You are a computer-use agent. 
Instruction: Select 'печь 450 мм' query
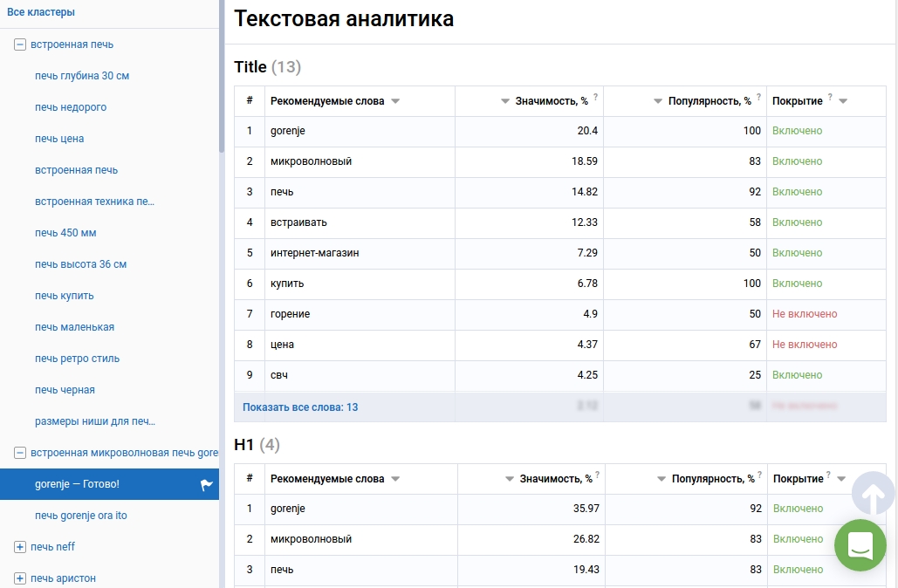pyautogui.click(x=65, y=233)
